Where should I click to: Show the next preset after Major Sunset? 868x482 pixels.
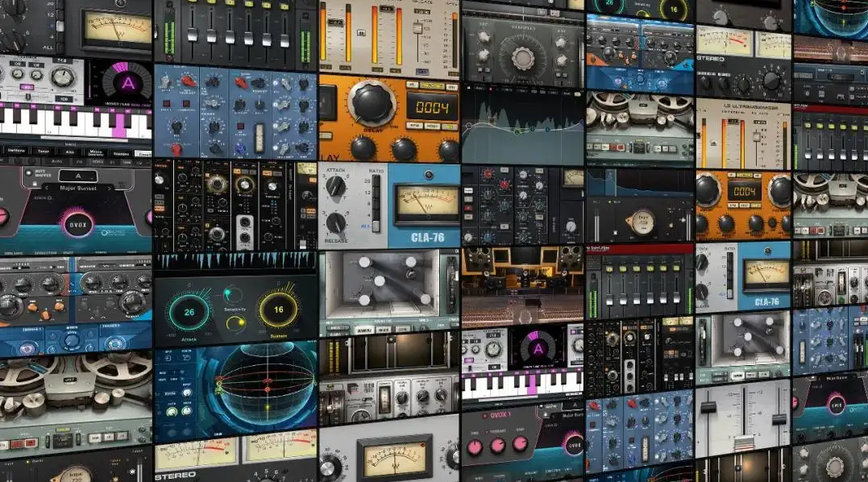(109, 188)
